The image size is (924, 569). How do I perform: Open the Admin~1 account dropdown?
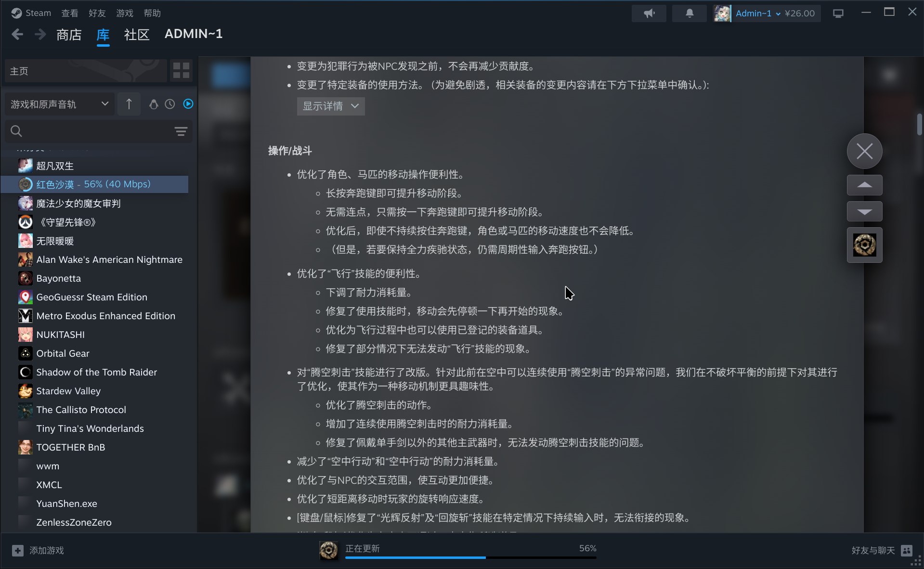pos(756,13)
